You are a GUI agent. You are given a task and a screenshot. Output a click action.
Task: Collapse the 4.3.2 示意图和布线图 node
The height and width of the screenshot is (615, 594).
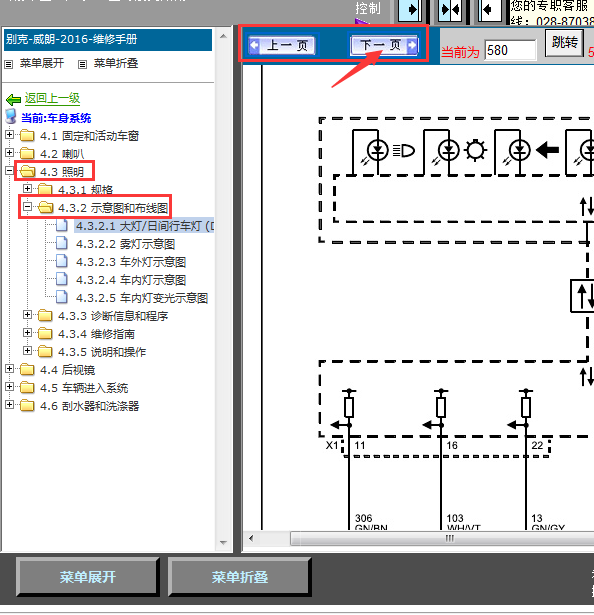(x=27, y=207)
